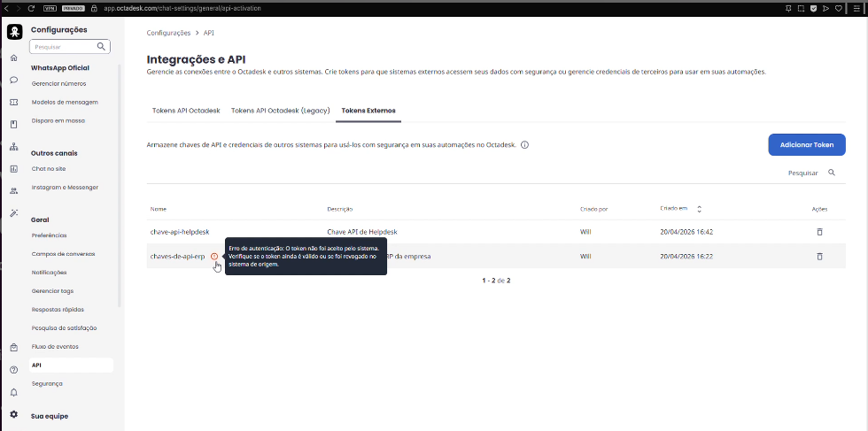This screenshot has height=431, width=868.
Task: Open Preferências settings
Action: [x=50, y=235]
